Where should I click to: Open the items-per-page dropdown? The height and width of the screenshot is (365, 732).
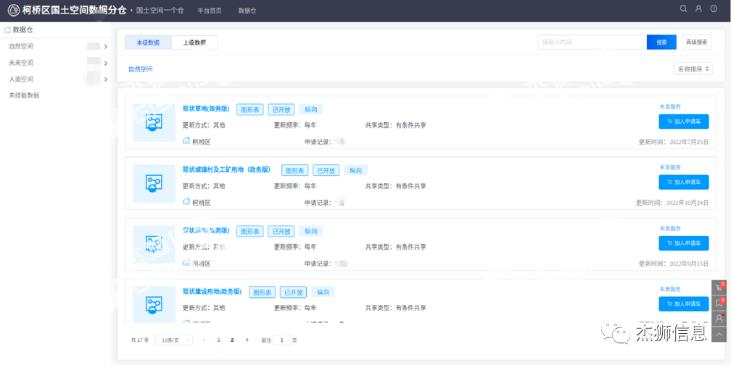point(174,340)
